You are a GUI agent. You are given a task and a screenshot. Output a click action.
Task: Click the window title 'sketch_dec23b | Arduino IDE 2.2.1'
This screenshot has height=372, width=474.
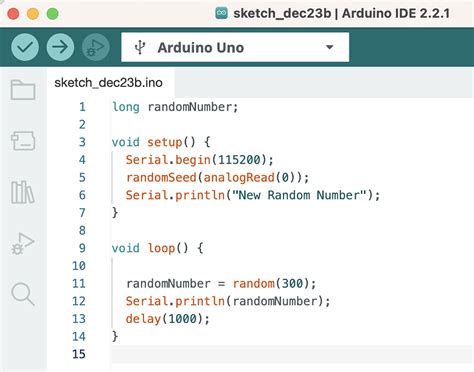pyautogui.click(x=342, y=14)
